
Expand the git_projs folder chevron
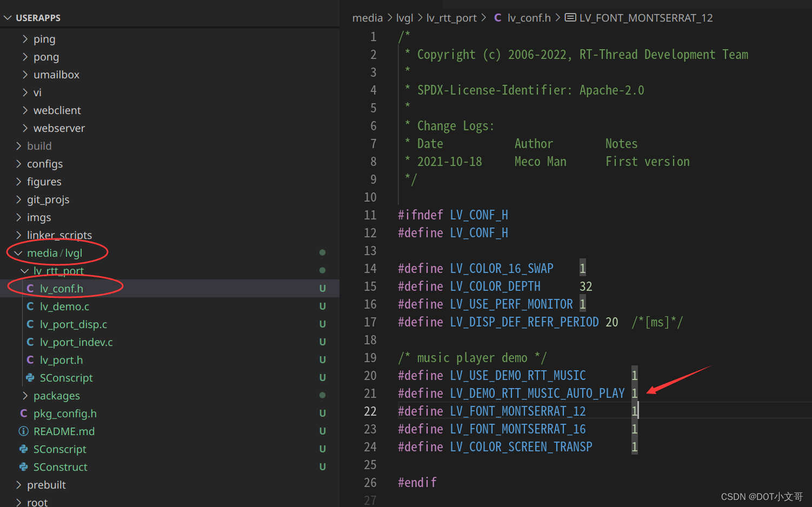pyautogui.click(x=18, y=199)
